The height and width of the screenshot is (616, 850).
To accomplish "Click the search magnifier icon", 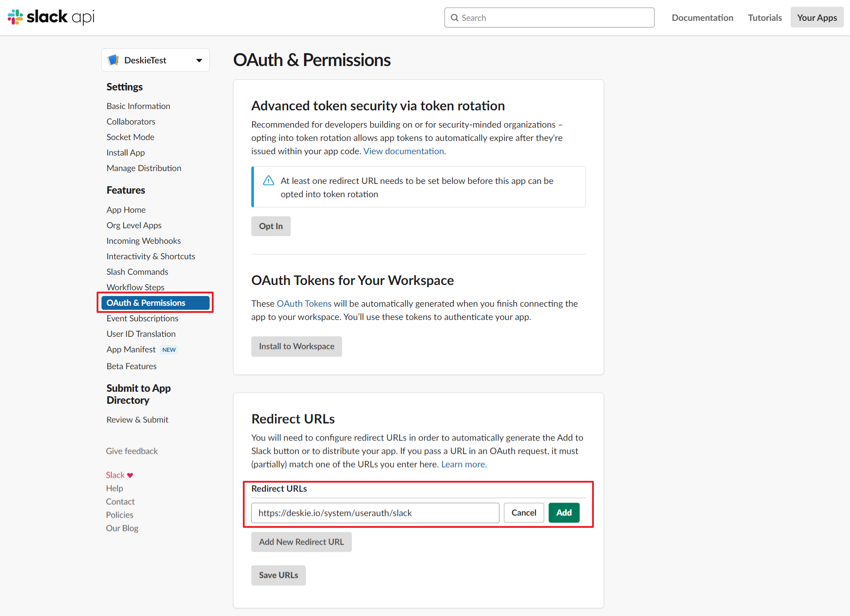I will pos(454,18).
